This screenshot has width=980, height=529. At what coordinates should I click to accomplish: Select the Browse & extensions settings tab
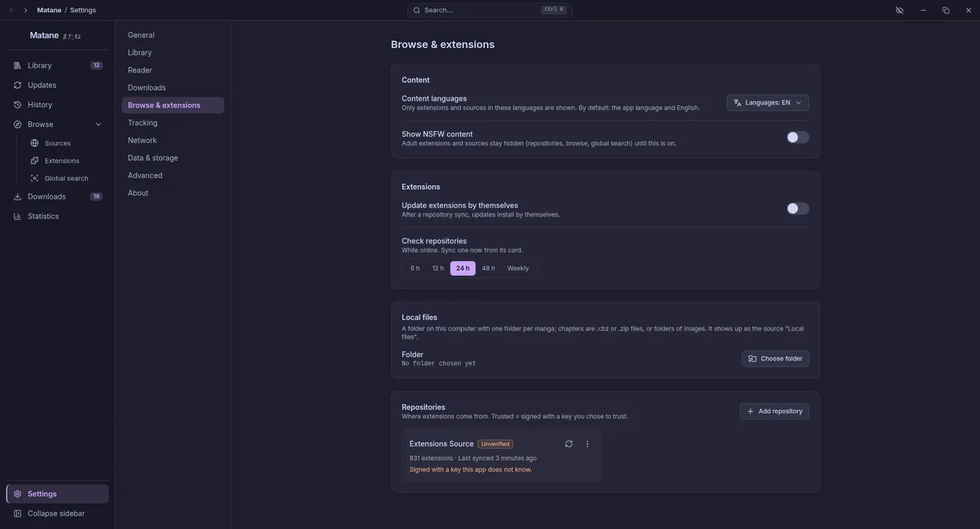pos(173,106)
